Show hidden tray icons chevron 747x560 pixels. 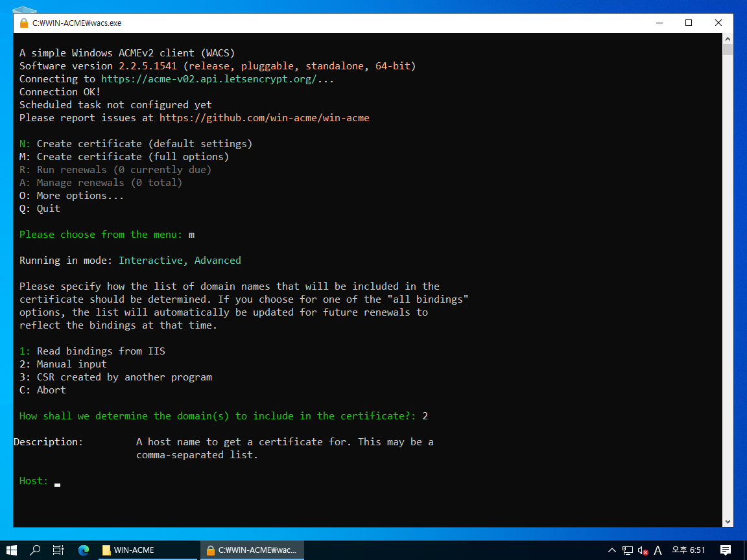tap(612, 550)
